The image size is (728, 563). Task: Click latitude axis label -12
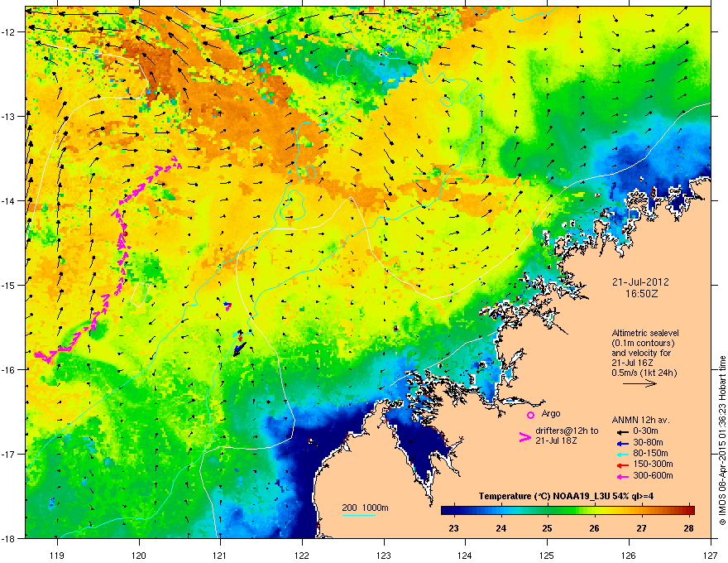click(9, 31)
